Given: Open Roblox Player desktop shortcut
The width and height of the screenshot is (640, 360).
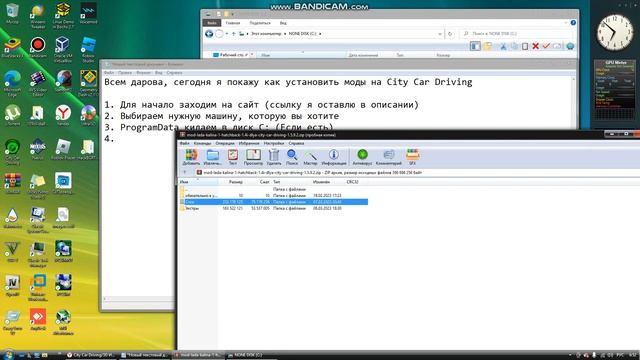Looking at the screenshot, I should (63, 149).
